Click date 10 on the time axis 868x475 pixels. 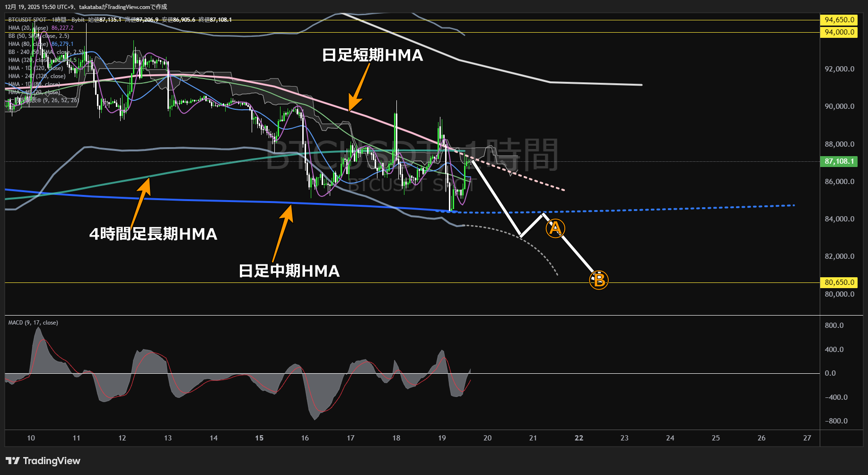pyautogui.click(x=31, y=438)
